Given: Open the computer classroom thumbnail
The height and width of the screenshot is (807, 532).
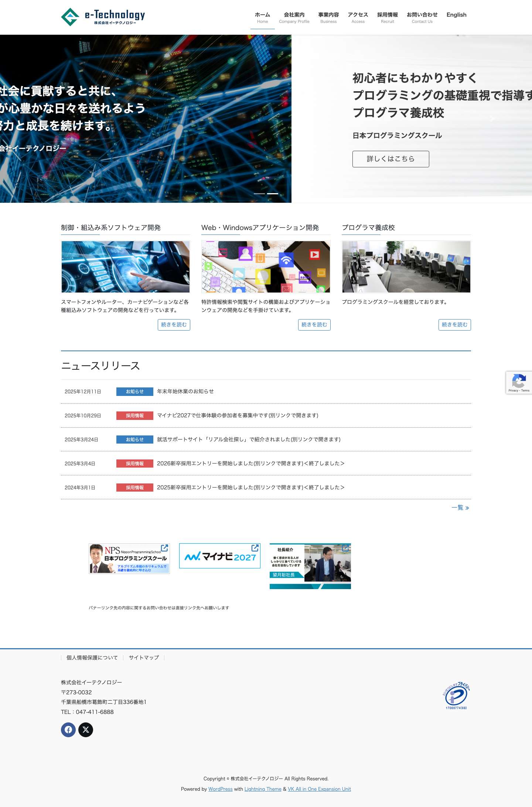Looking at the screenshot, I should click(x=406, y=267).
